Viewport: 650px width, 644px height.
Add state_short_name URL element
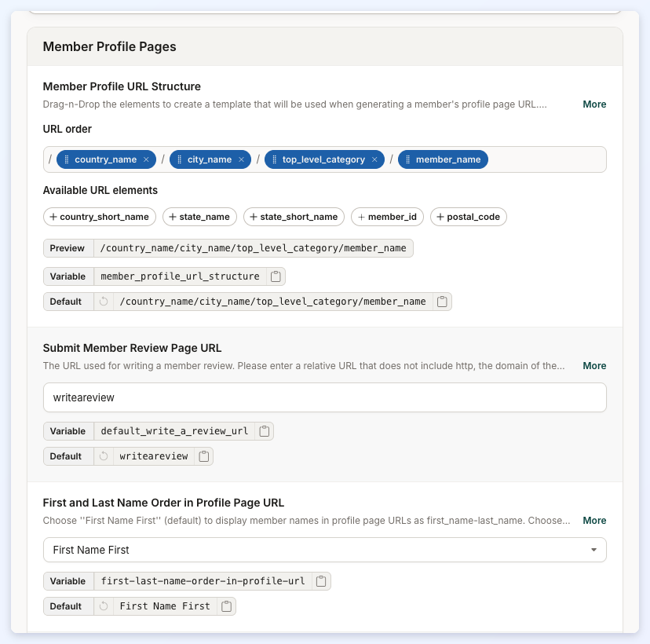click(x=294, y=217)
